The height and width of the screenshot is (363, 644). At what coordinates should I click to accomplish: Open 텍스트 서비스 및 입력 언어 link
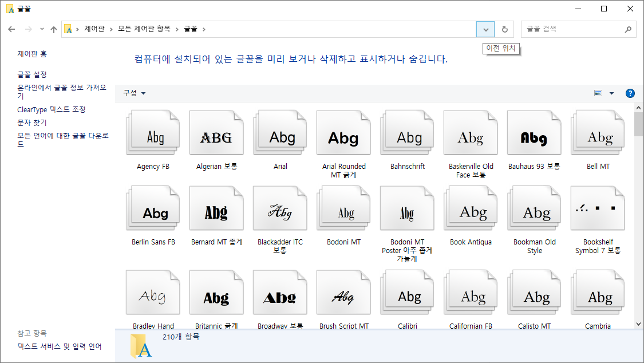coord(60,346)
